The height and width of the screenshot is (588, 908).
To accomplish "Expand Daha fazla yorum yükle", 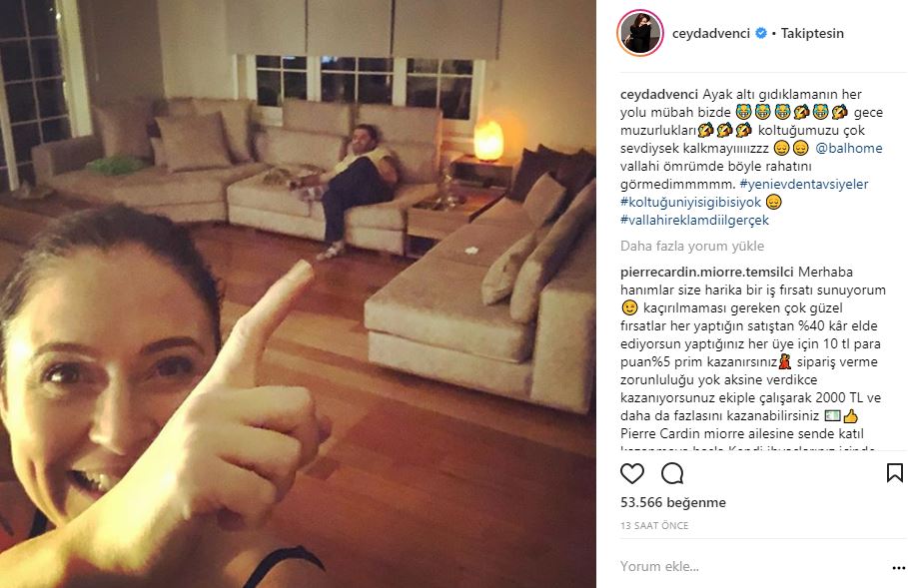I will pyautogui.click(x=692, y=246).
